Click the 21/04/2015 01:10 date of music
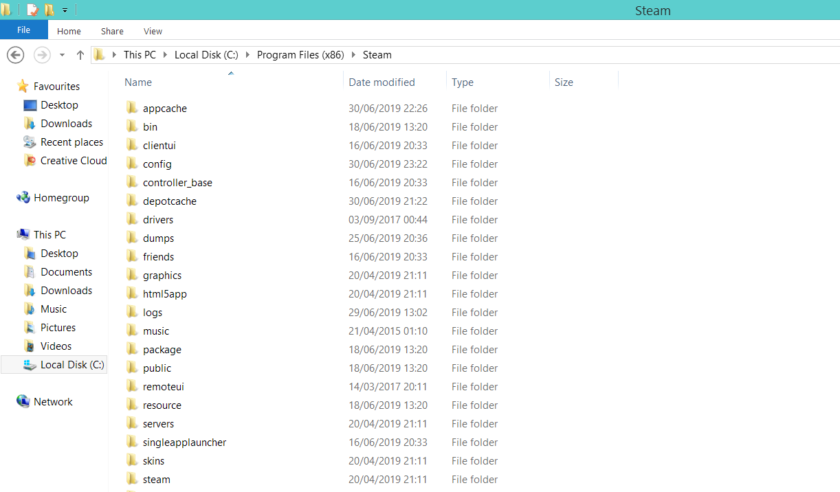 pyautogui.click(x=388, y=331)
